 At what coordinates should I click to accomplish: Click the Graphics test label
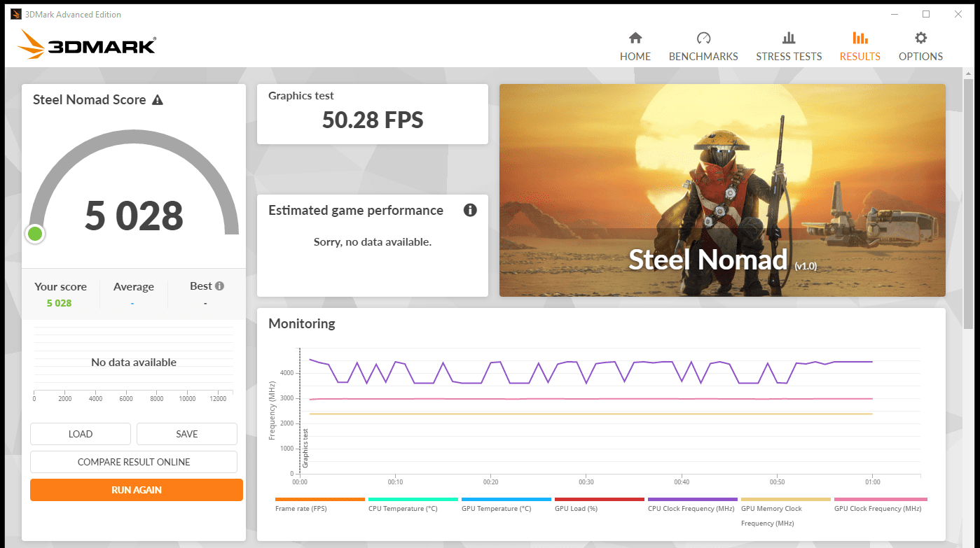tap(301, 96)
